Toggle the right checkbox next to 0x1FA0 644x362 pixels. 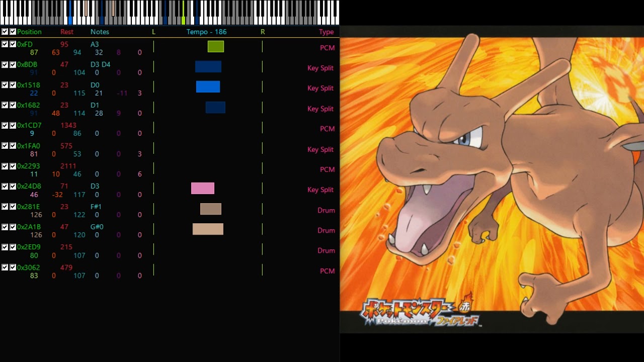(x=13, y=146)
